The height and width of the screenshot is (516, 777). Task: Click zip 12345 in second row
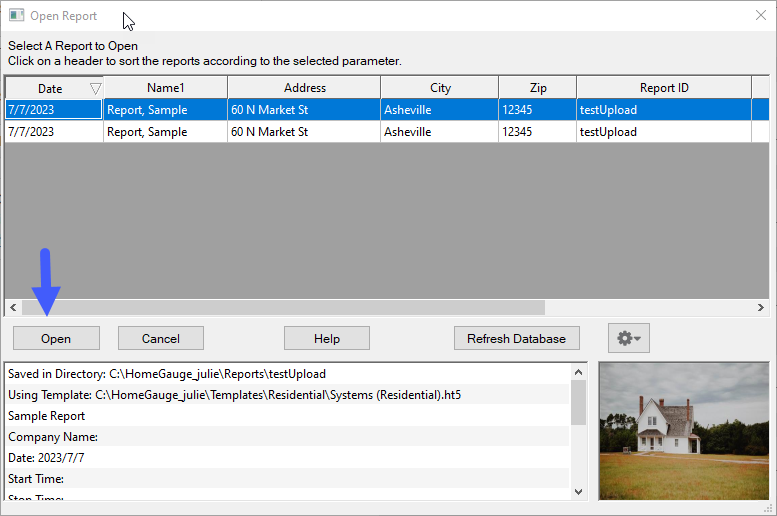538,132
